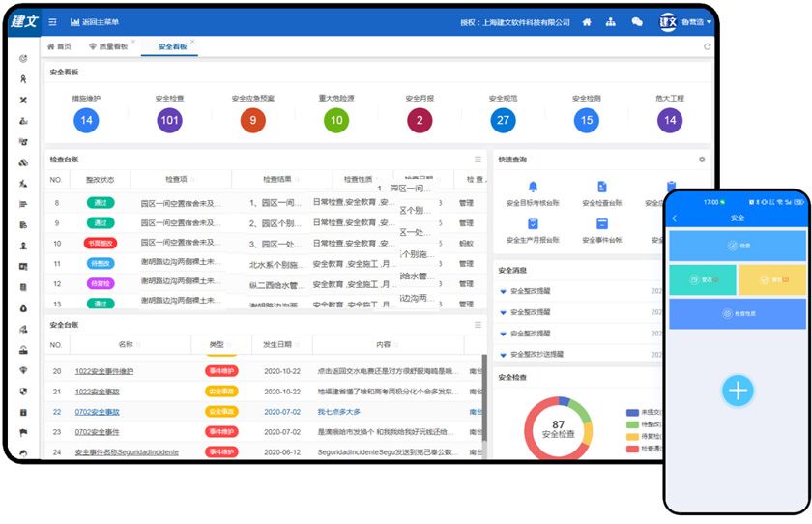Switch to the 首页 tab
The image size is (812, 524).
click(x=59, y=46)
